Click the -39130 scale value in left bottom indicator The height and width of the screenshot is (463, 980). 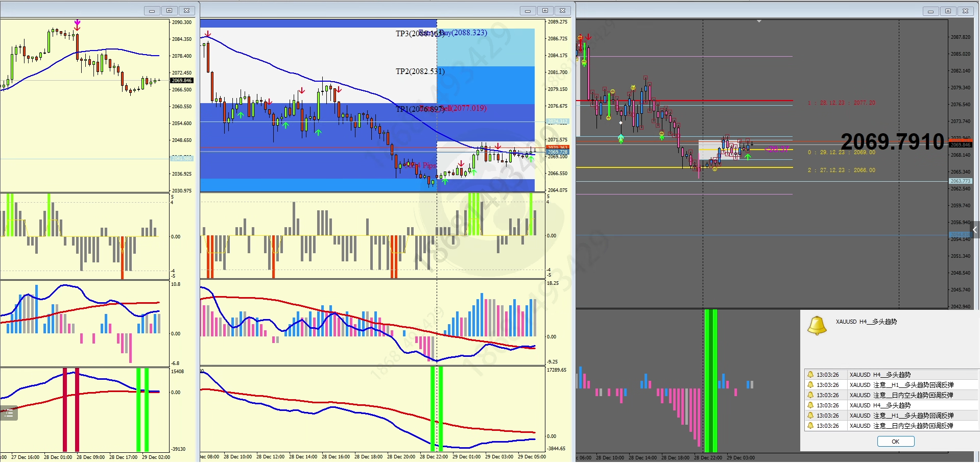tap(179, 449)
